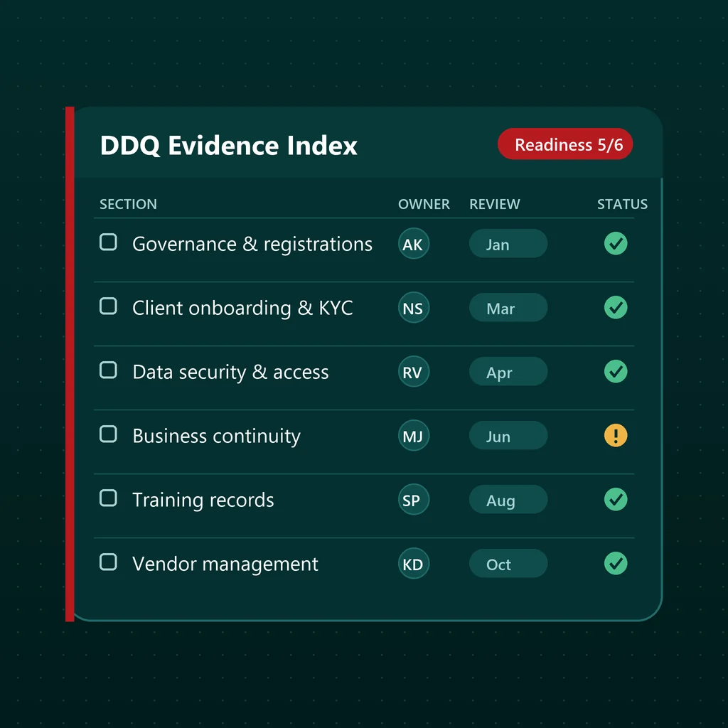Click the Readiness 5/6 badge

(565, 144)
